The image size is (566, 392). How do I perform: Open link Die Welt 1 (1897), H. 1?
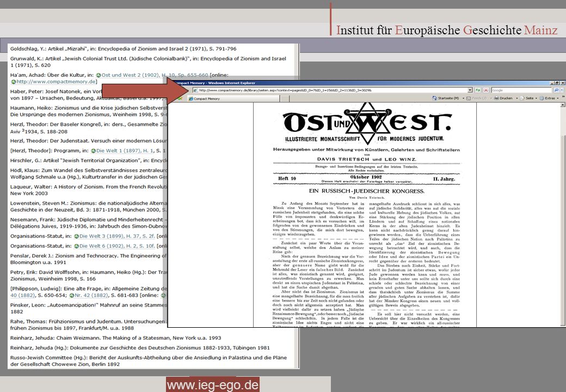[125, 150]
